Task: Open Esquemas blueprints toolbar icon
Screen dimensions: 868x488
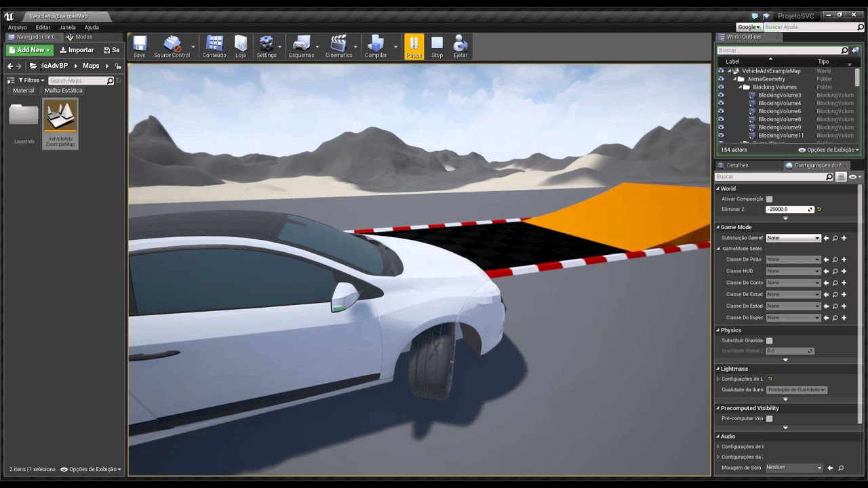Action: click(302, 46)
